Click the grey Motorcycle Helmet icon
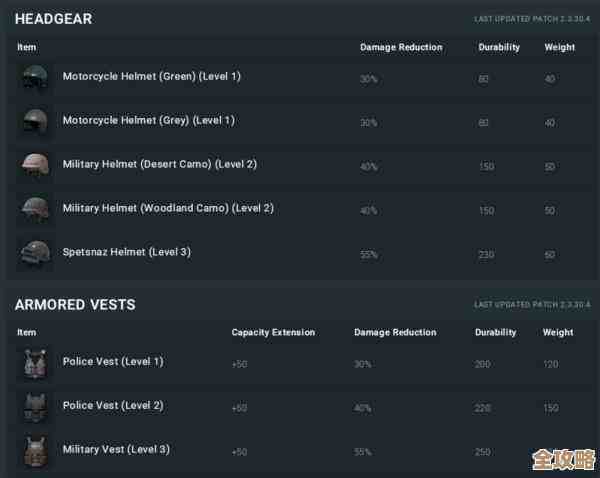 (34, 122)
